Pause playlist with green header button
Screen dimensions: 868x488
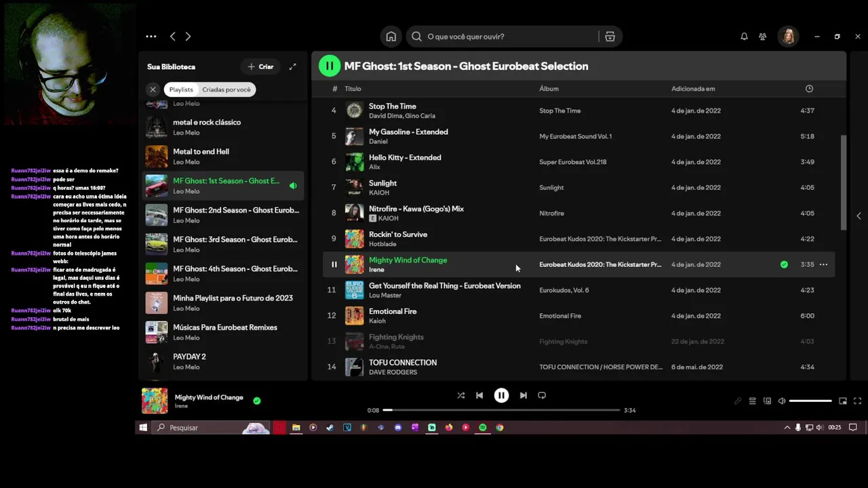[x=330, y=66]
